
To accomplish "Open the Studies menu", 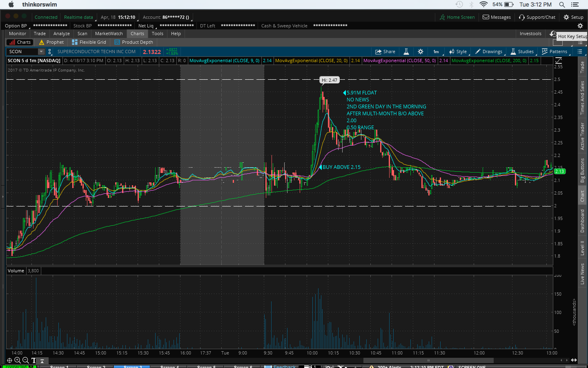I will click(522, 52).
